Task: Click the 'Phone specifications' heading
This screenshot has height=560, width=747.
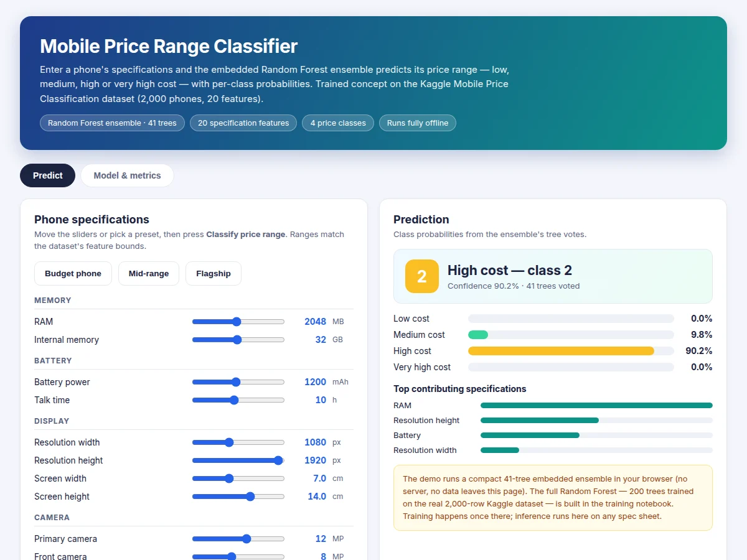Action: 92,220
